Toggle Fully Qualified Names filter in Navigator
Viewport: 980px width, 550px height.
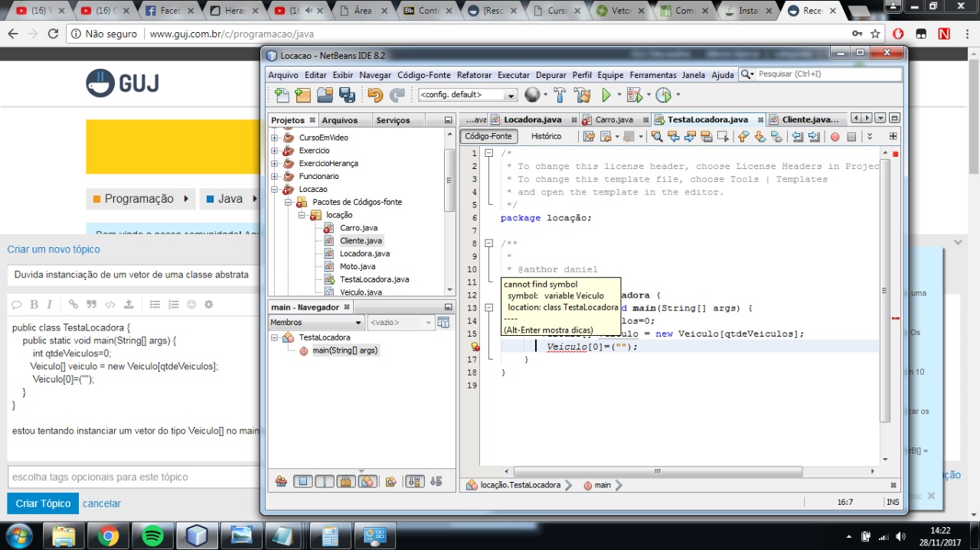[x=391, y=481]
